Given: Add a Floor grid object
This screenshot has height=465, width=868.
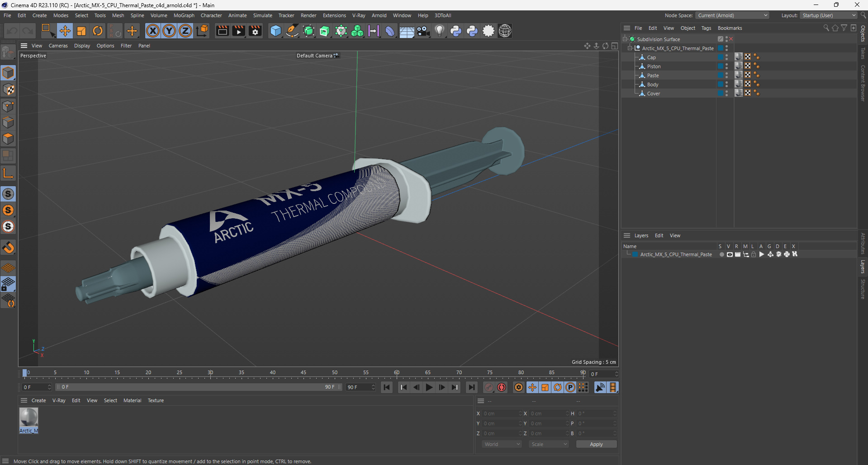Looking at the screenshot, I should [407, 31].
